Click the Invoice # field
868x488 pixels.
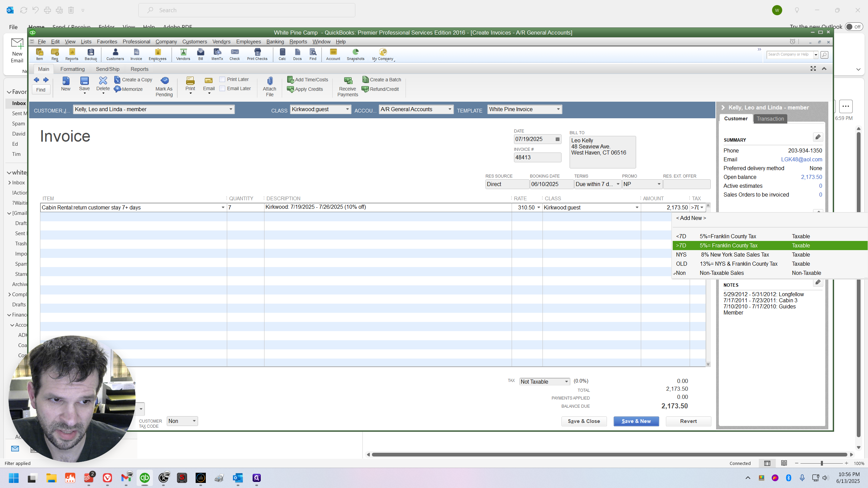coord(537,158)
